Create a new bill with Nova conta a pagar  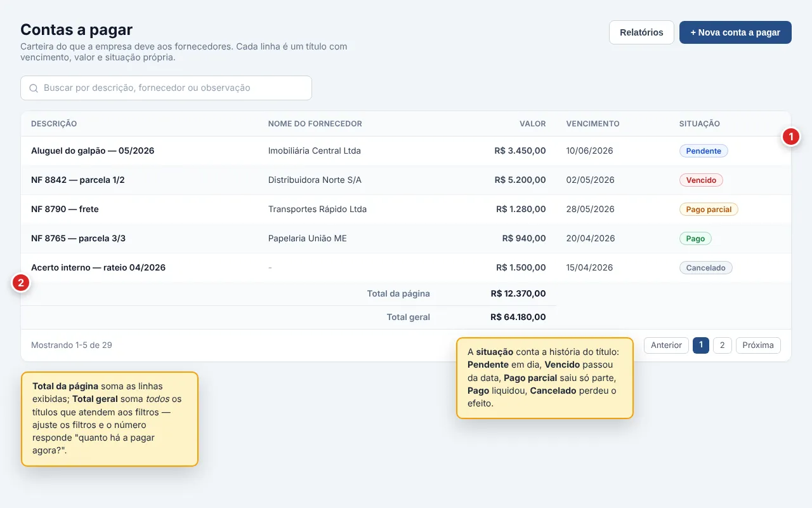[x=735, y=32]
